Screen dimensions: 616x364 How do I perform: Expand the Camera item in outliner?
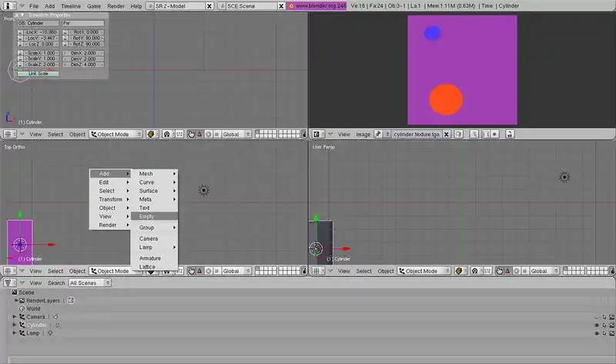[14, 316]
